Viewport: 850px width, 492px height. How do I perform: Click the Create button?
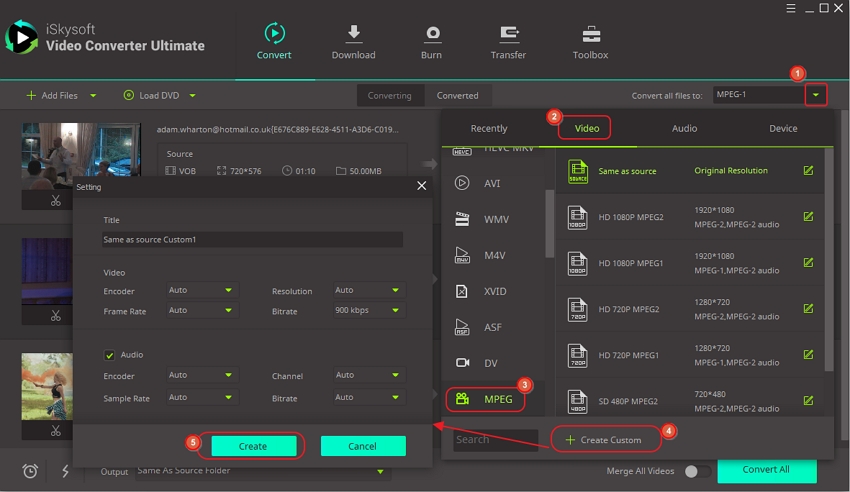click(253, 446)
